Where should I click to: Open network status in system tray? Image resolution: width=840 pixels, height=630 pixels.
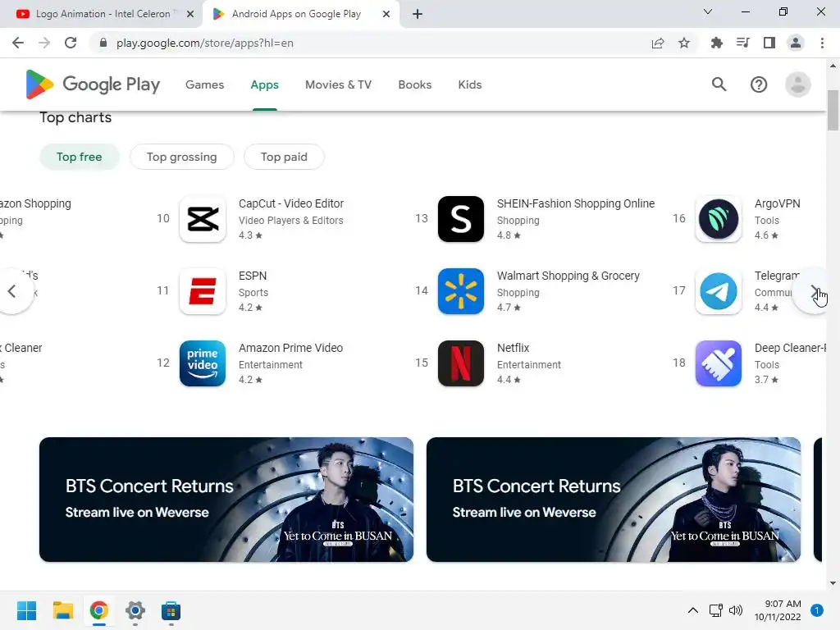[x=715, y=610]
